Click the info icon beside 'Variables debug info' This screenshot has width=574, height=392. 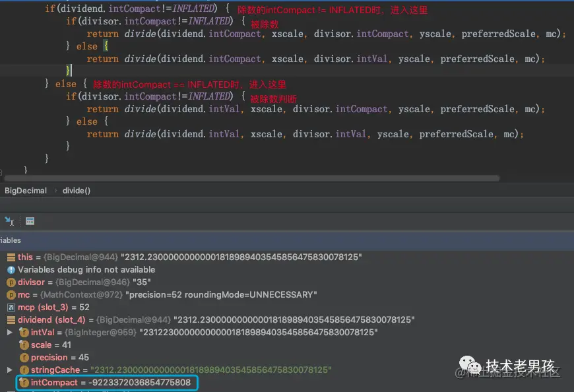coord(11,270)
